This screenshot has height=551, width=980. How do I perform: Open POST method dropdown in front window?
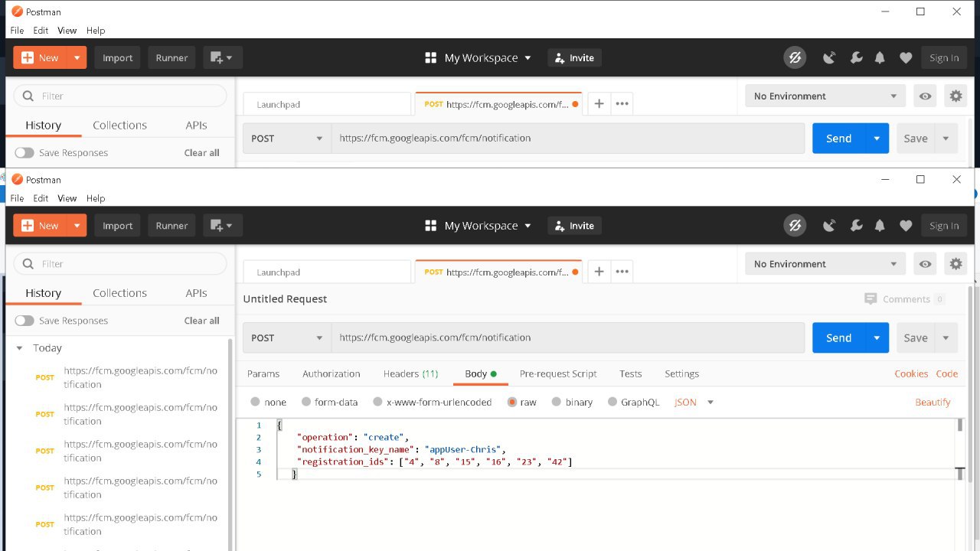(x=287, y=337)
